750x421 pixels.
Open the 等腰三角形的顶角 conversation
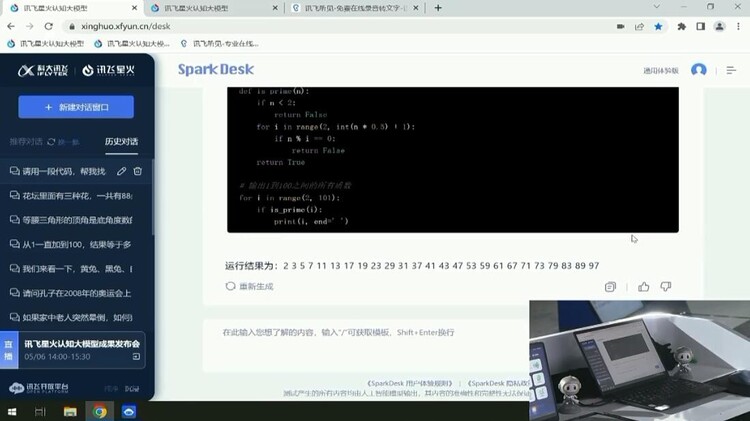click(72, 220)
